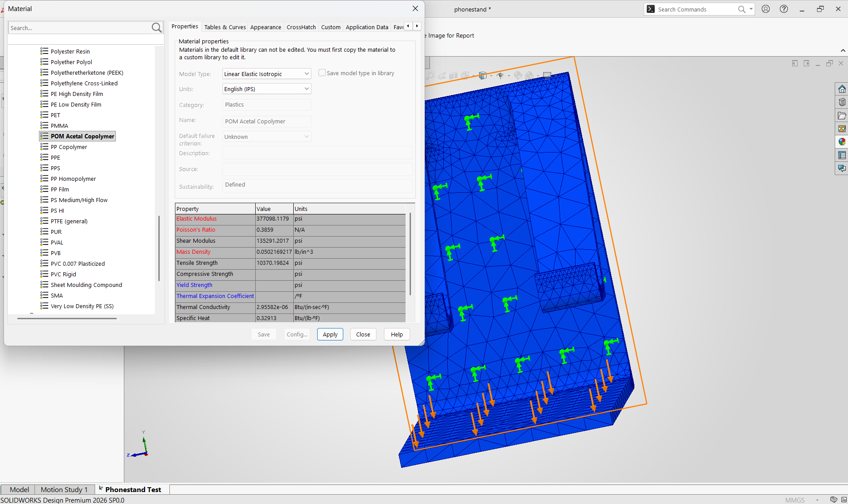Collapse the ribbon chevron at top right
This screenshot has width=848, height=504.
coord(843,50)
